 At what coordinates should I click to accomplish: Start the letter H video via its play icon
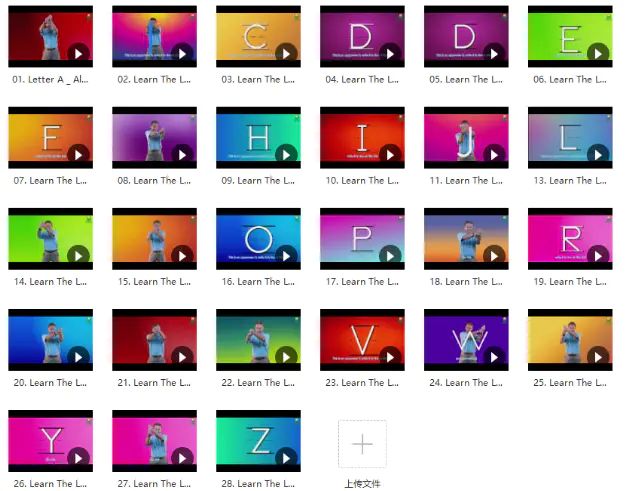pos(286,155)
